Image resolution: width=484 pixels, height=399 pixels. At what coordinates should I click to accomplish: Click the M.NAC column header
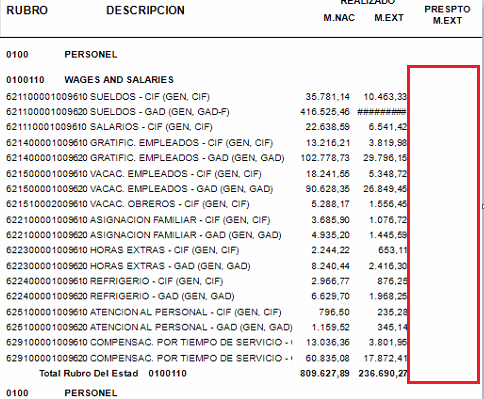coord(339,18)
